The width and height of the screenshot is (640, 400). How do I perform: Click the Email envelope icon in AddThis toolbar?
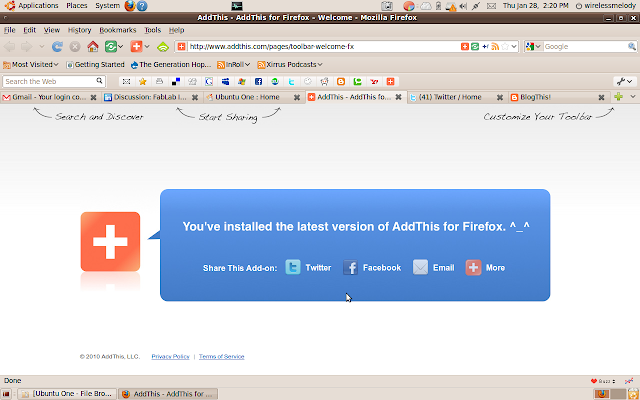pos(127,82)
